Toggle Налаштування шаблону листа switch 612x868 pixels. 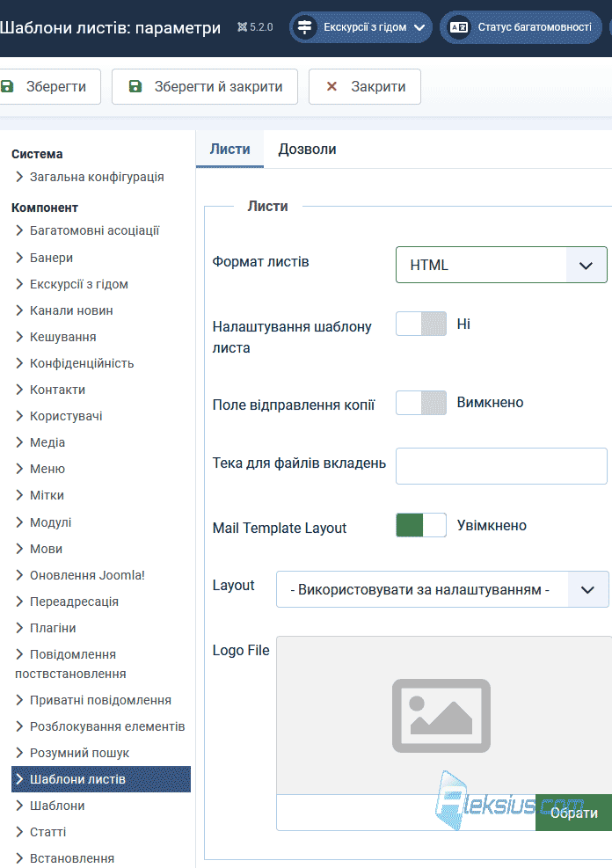(421, 324)
